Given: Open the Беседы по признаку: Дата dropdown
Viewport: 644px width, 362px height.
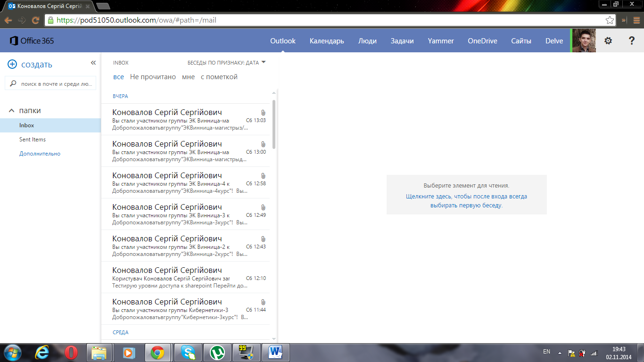Looking at the screenshot, I should pyautogui.click(x=227, y=63).
